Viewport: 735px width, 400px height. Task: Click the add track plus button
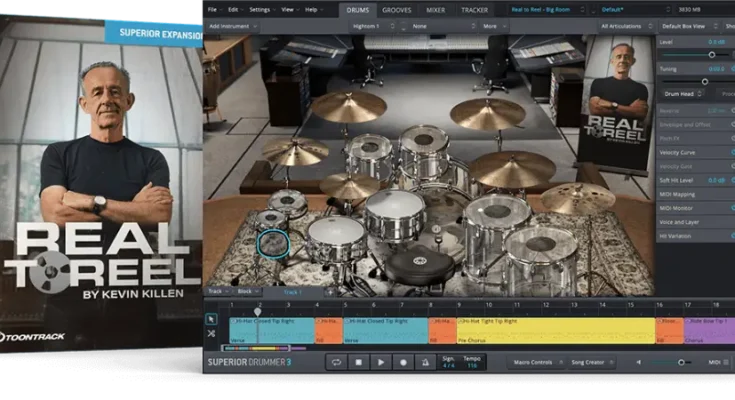329,292
